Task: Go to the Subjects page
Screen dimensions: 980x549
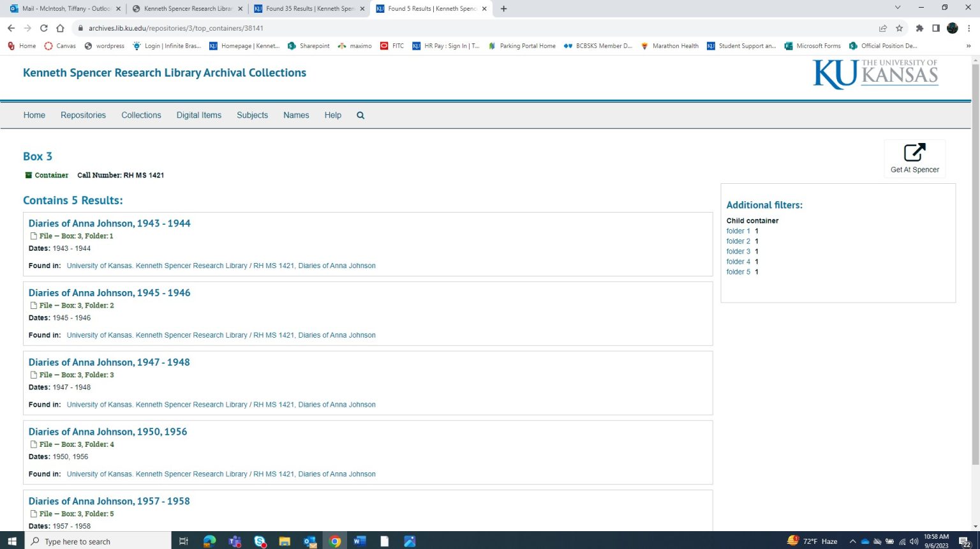Action: (252, 116)
